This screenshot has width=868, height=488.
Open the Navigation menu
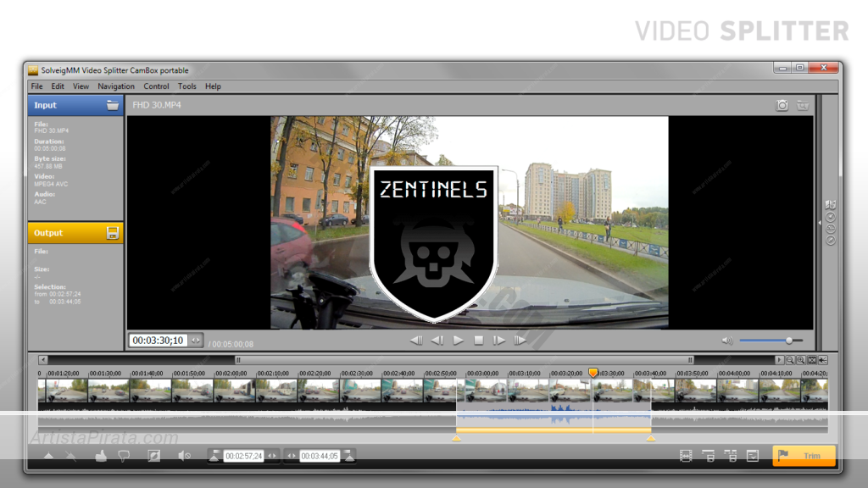click(x=116, y=86)
